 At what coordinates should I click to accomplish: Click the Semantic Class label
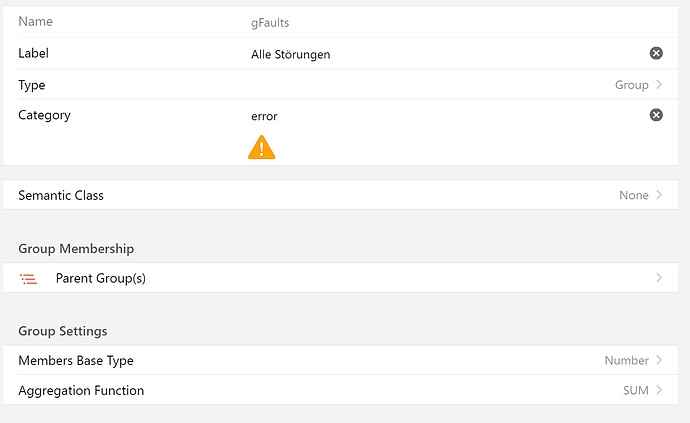61,195
